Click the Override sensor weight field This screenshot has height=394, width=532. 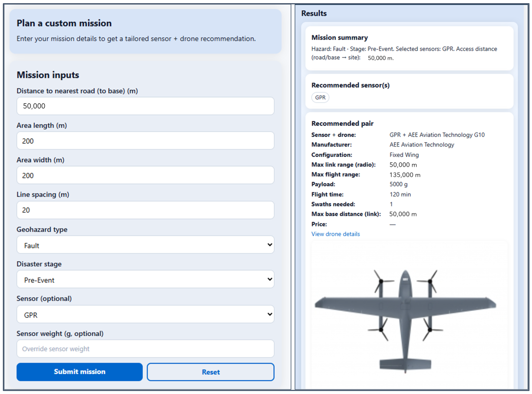[x=145, y=349]
